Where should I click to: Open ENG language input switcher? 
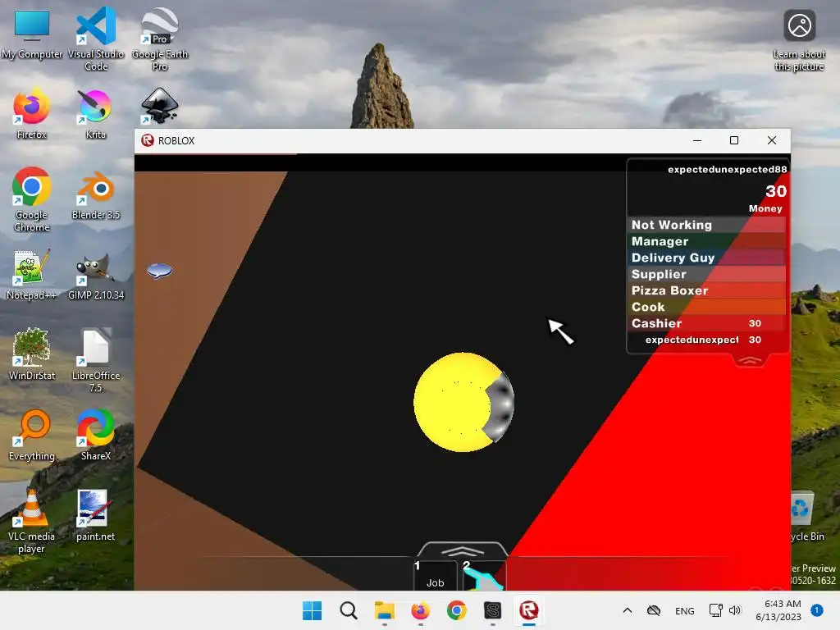point(685,610)
